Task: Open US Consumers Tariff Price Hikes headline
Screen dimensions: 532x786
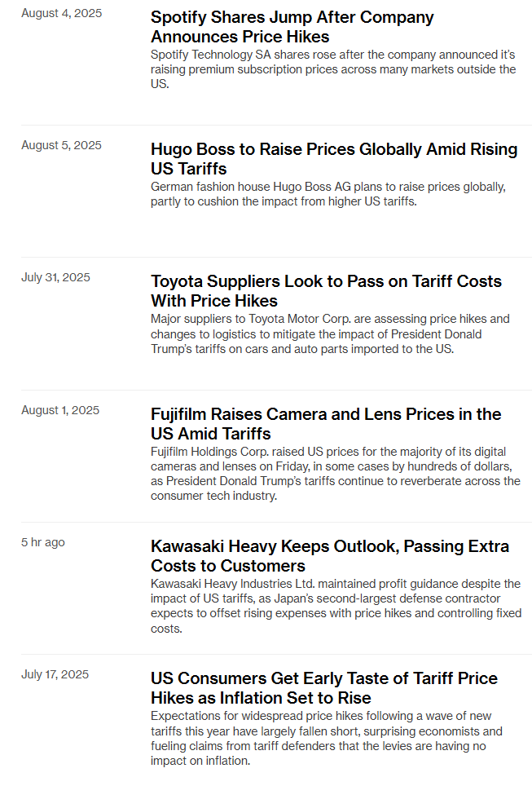Action: 324,688
